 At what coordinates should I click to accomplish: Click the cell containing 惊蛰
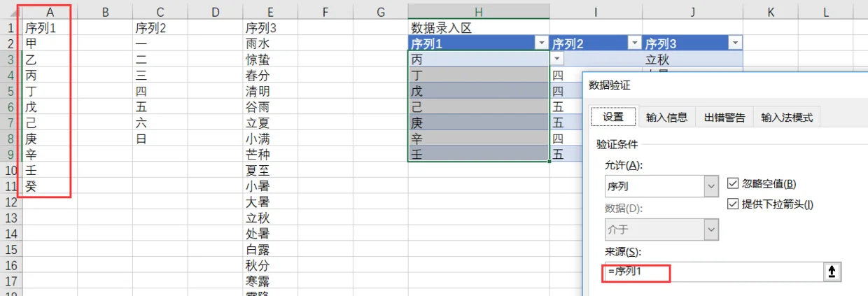[270, 59]
